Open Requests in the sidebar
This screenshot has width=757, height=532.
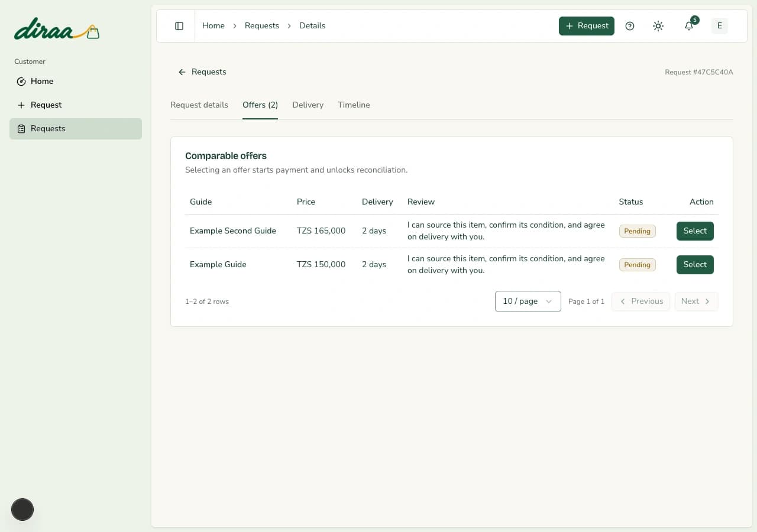tap(76, 129)
